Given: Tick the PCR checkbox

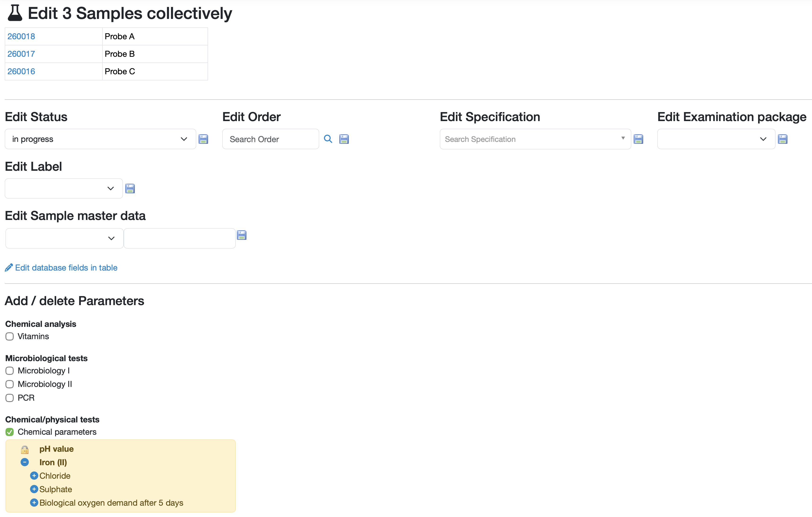Looking at the screenshot, I should coord(10,398).
